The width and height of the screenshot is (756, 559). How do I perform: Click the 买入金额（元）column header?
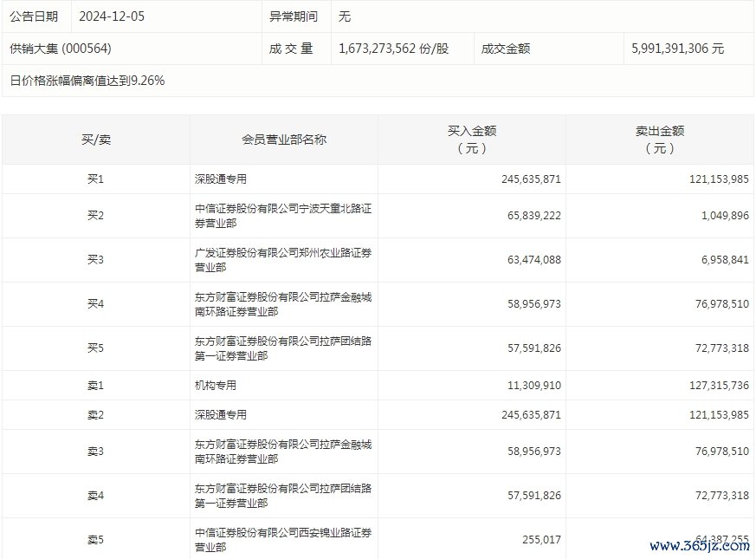tap(472, 140)
